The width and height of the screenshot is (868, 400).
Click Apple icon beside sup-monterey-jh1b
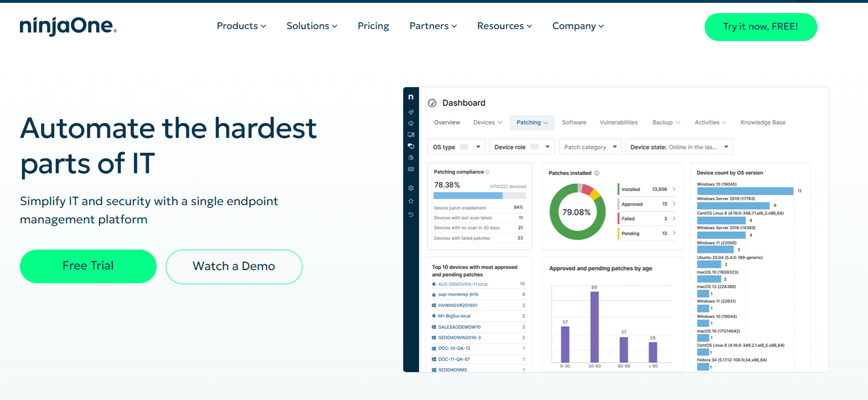[x=433, y=295]
